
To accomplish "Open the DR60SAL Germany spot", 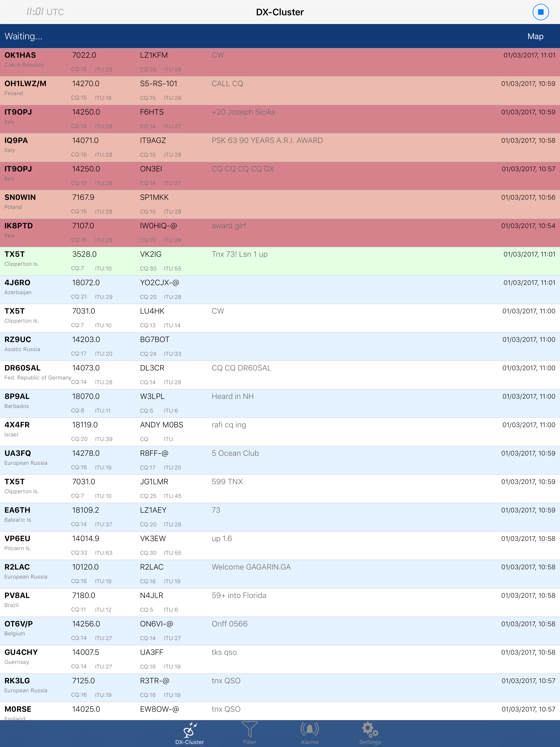I will (280, 375).
